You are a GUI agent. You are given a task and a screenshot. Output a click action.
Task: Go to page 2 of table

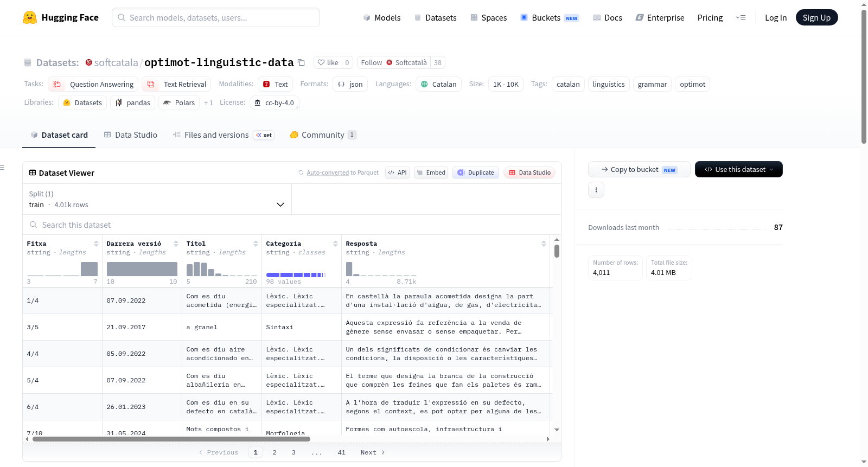275,452
